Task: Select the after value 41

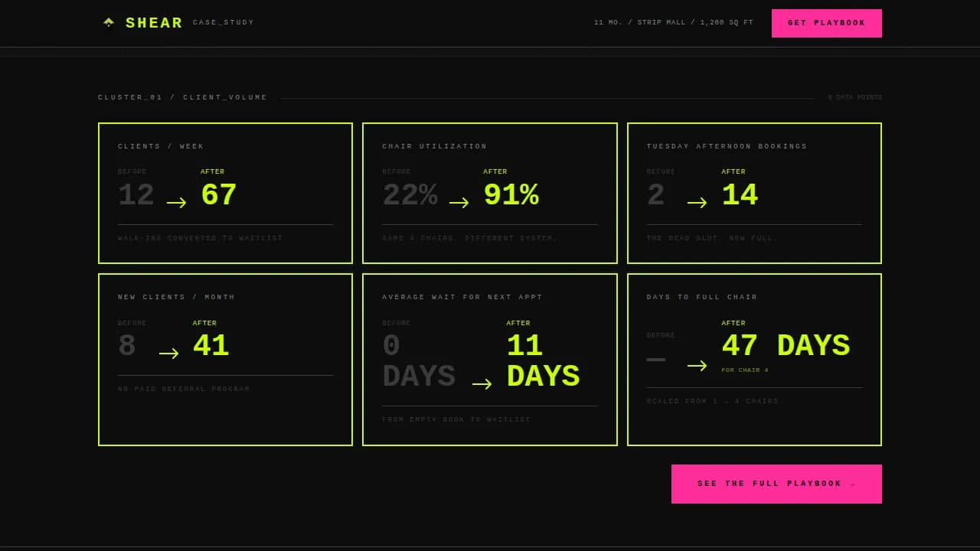Action: pyautogui.click(x=211, y=346)
